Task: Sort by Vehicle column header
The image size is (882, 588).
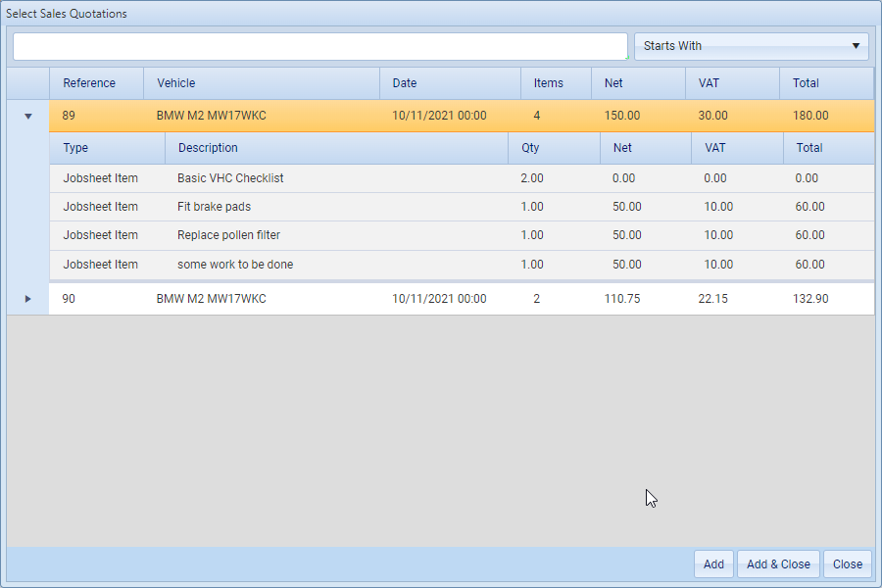Action: point(262,83)
